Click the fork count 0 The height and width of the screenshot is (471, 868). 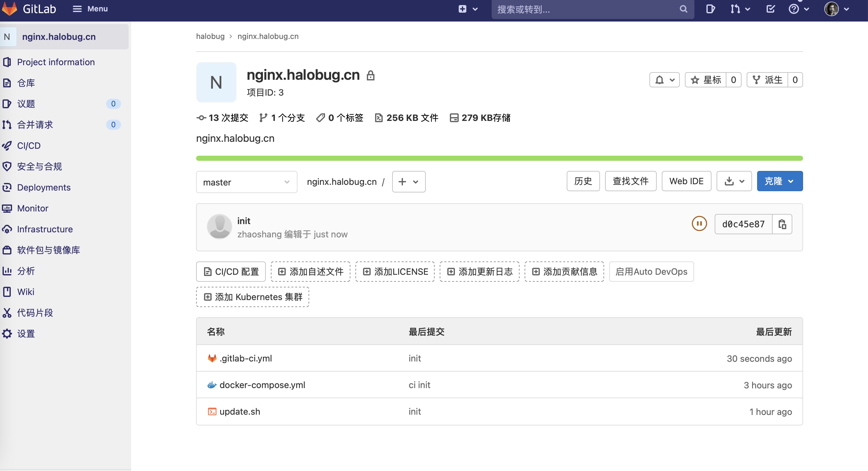click(795, 80)
